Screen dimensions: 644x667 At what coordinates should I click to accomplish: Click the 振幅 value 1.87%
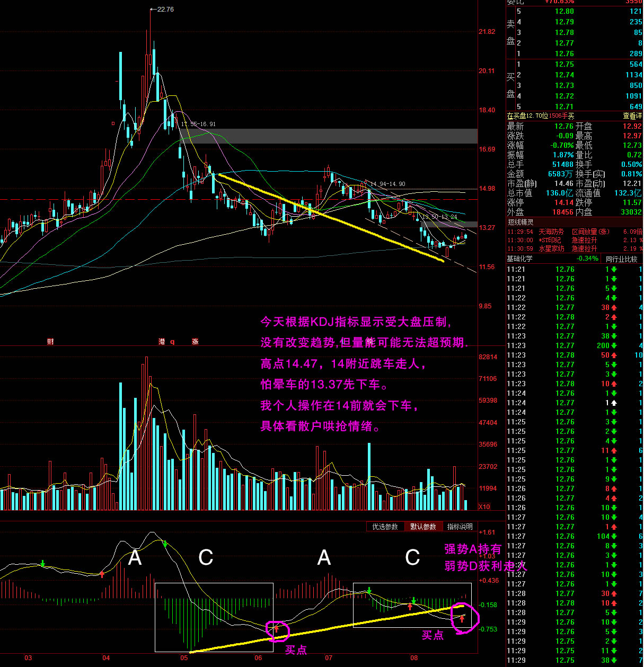pyautogui.click(x=563, y=155)
